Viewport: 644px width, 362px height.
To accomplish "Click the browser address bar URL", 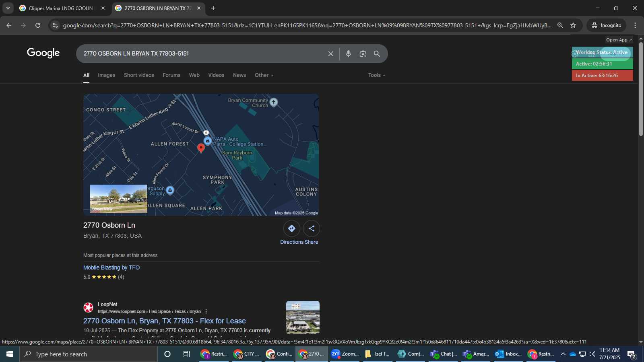I will tap(307, 25).
